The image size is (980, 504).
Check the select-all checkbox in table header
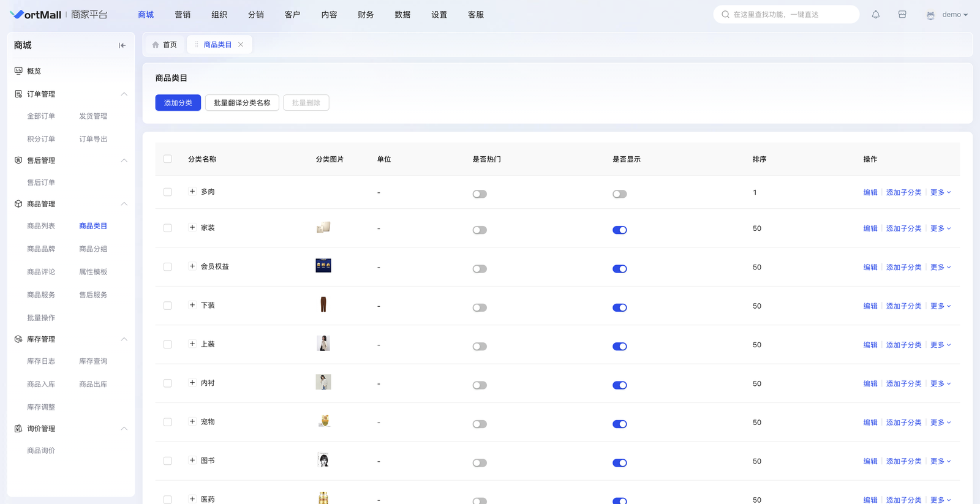168,159
